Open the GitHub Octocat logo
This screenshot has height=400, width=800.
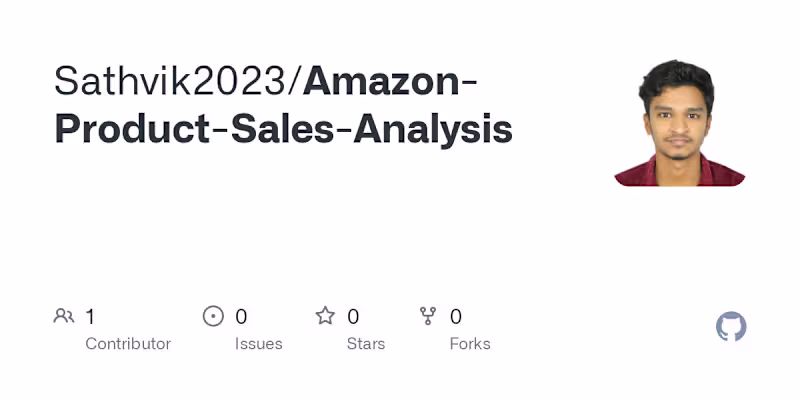[x=731, y=327]
